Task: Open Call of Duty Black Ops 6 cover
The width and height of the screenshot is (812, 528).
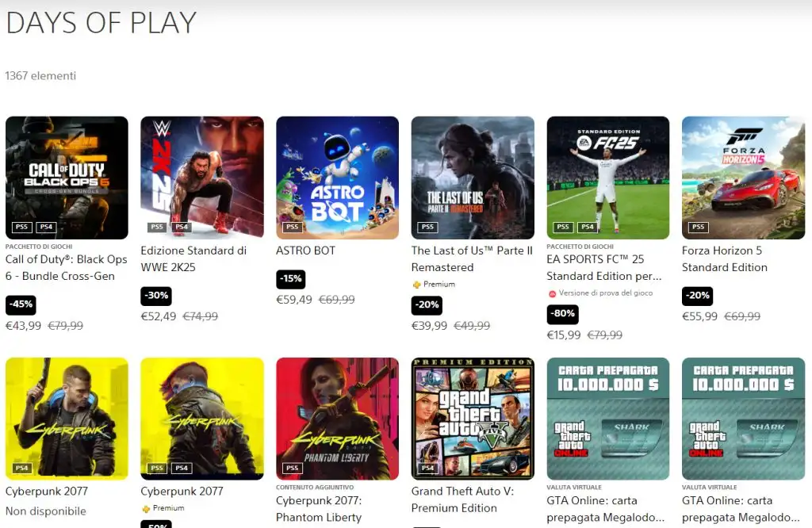Action: tap(67, 178)
